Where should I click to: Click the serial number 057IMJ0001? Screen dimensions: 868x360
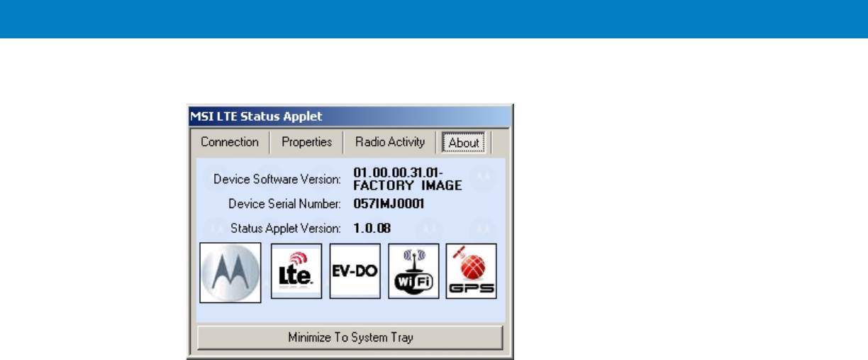coord(389,204)
